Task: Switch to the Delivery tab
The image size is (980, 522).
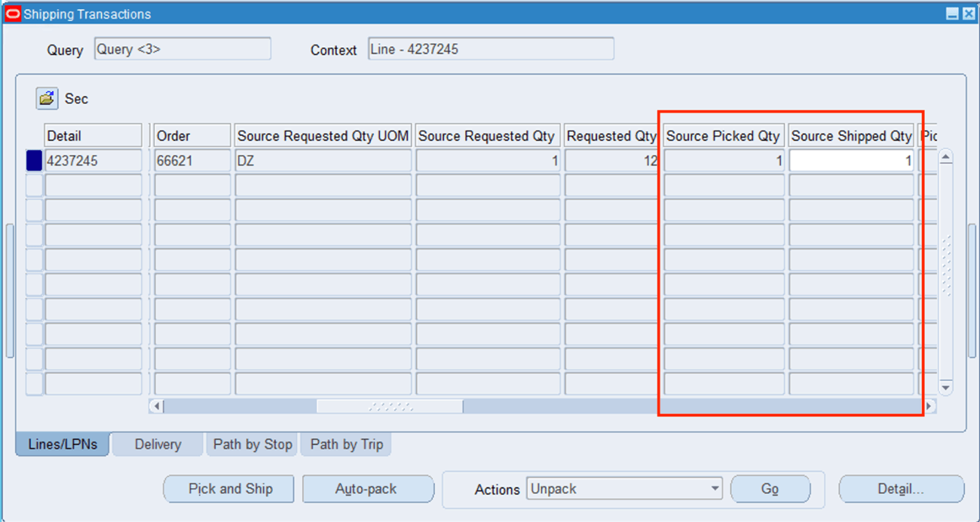Action: [157, 444]
